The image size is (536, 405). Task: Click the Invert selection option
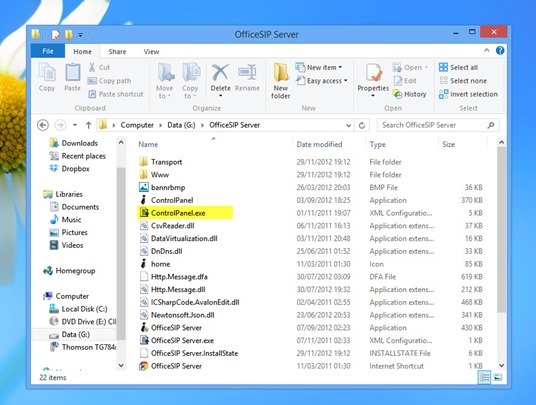[468, 94]
